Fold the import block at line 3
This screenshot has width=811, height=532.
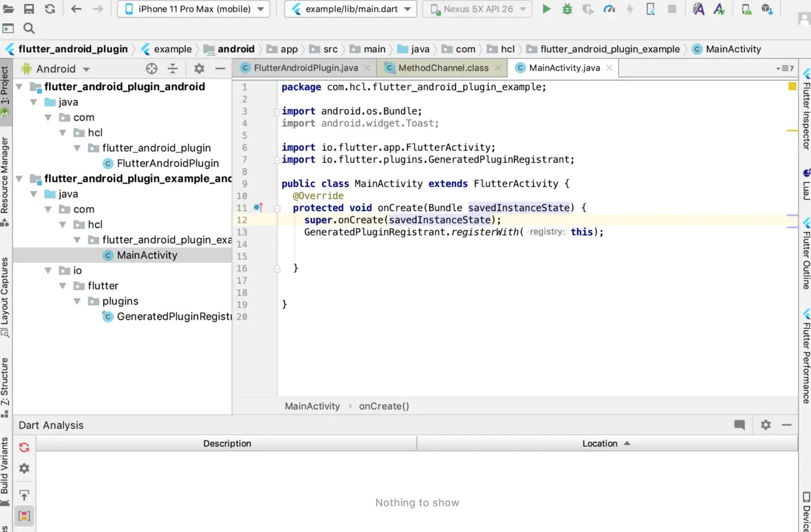click(277, 111)
